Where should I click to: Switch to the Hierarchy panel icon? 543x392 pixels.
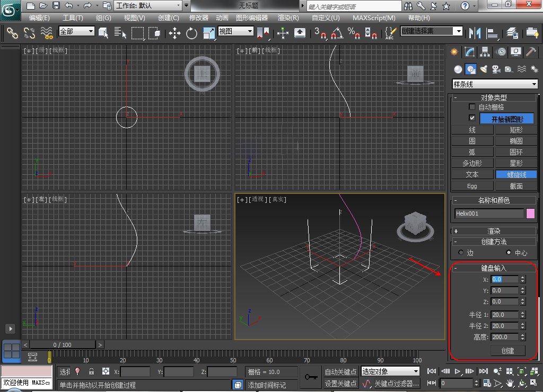(x=485, y=52)
